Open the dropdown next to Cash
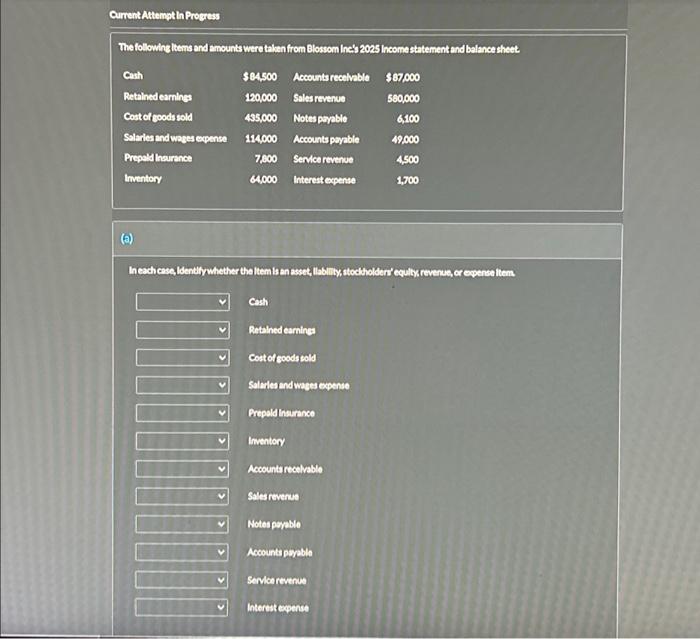The width and height of the screenshot is (700, 639). 183,302
